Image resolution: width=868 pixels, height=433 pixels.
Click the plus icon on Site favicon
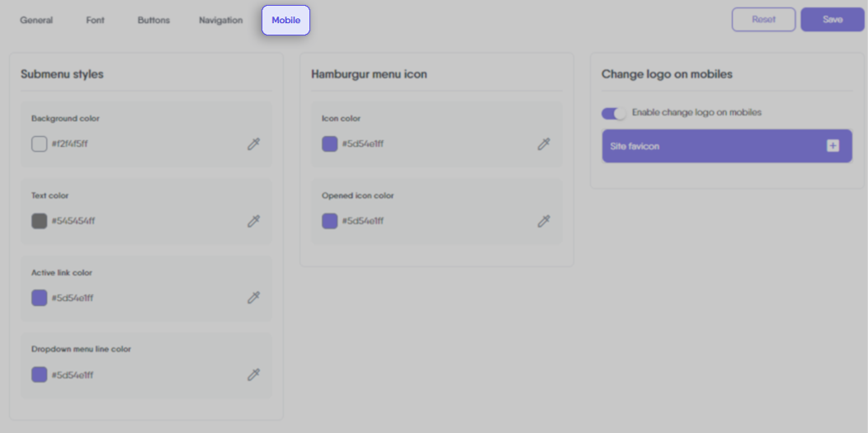pos(833,146)
